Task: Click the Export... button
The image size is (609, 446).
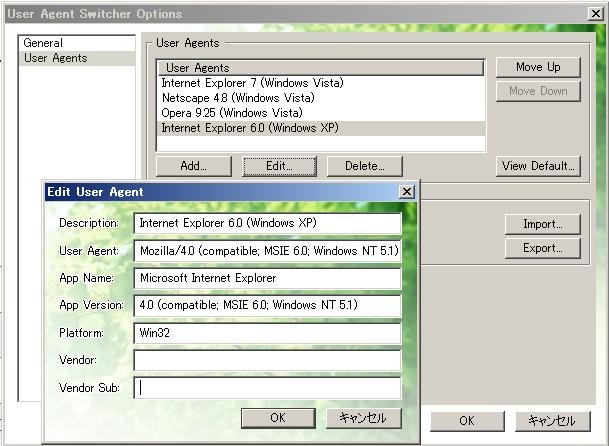Action: (543, 248)
